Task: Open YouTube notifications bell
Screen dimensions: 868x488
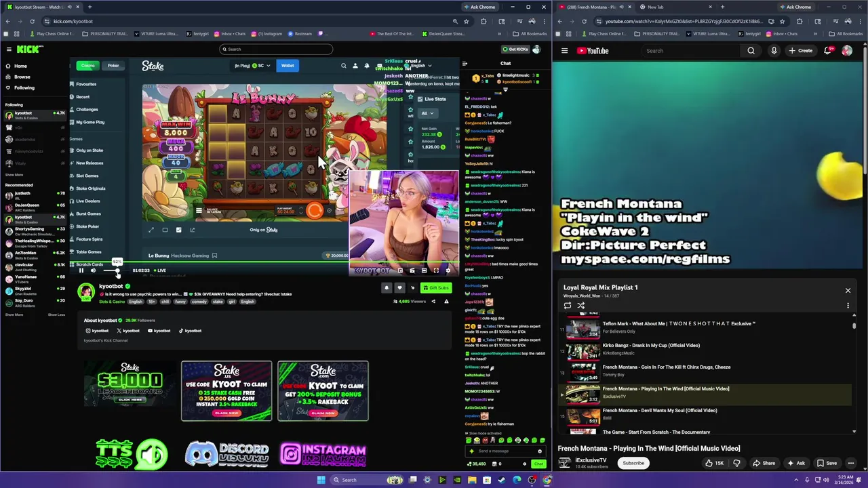Action: point(829,51)
